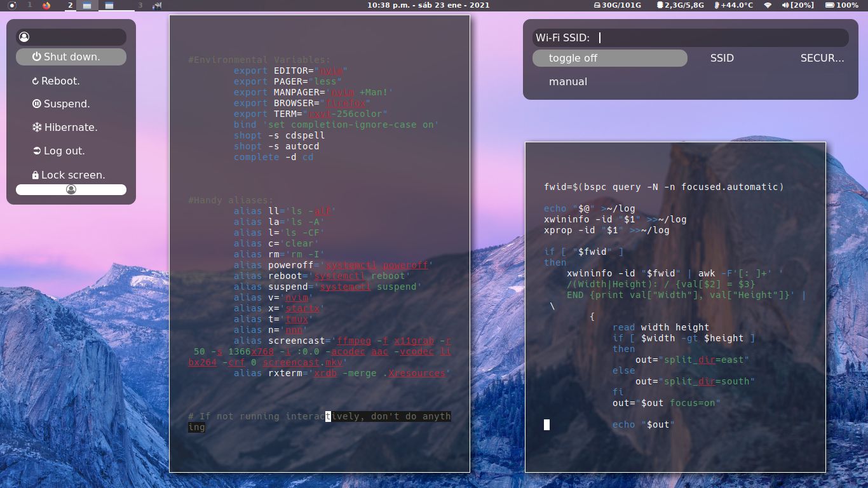Click the volume level indicator [20%]

[x=803, y=5]
